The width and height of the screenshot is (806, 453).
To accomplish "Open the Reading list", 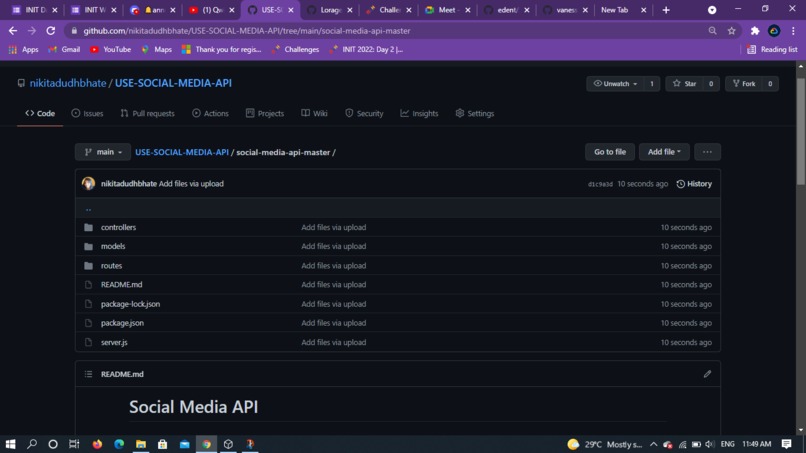I will pos(773,49).
